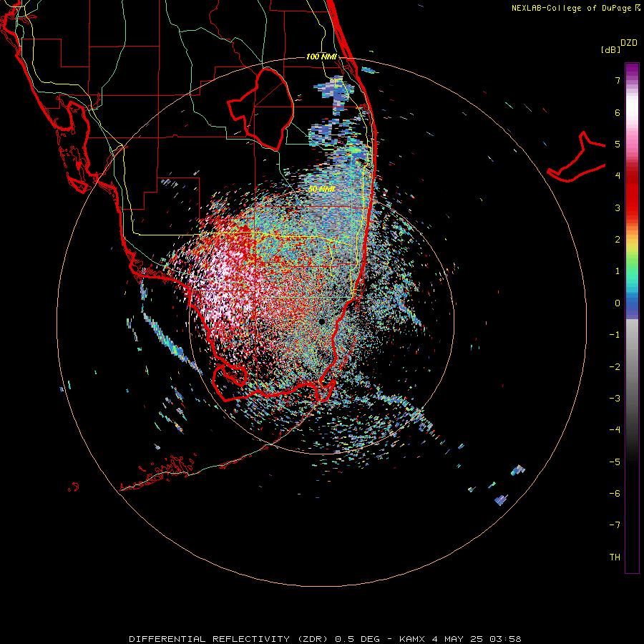
Task: Click the [dB] units label
Action: click(611, 50)
